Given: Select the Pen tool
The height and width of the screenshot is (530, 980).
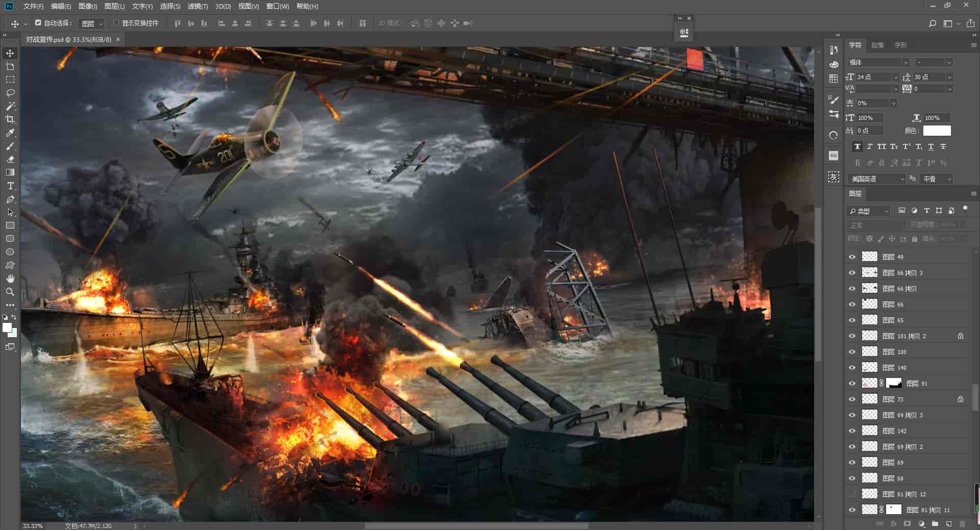Looking at the screenshot, I should pos(10,199).
